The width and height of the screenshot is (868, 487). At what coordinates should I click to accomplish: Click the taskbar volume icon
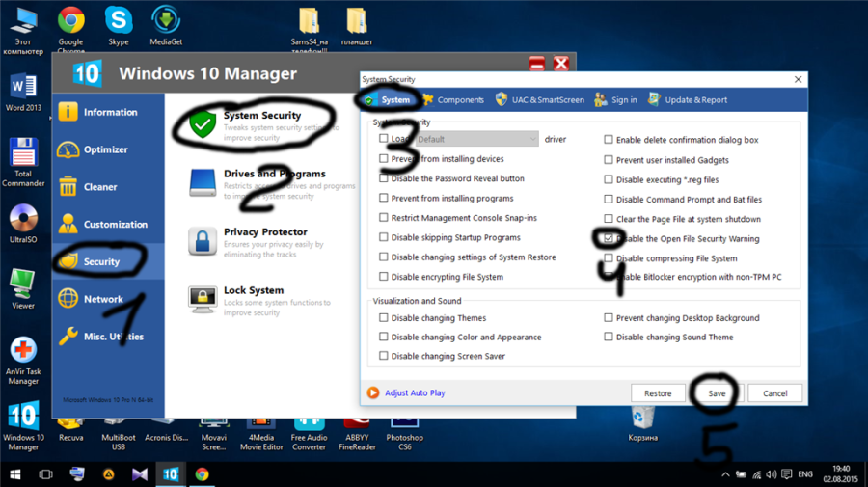[x=772, y=474]
